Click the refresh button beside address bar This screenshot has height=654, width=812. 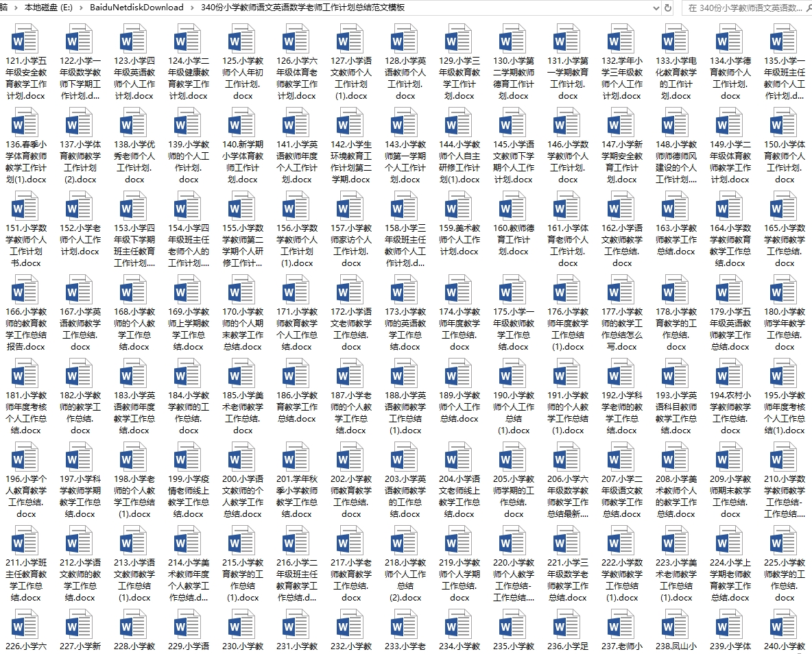pyautogui.click(x=668, y=8)
